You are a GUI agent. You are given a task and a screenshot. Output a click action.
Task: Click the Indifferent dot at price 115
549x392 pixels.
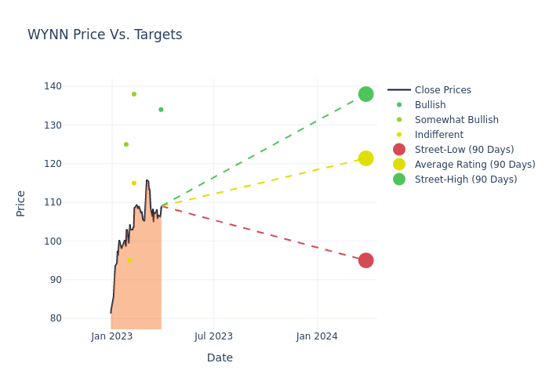[x=134, y=183]
